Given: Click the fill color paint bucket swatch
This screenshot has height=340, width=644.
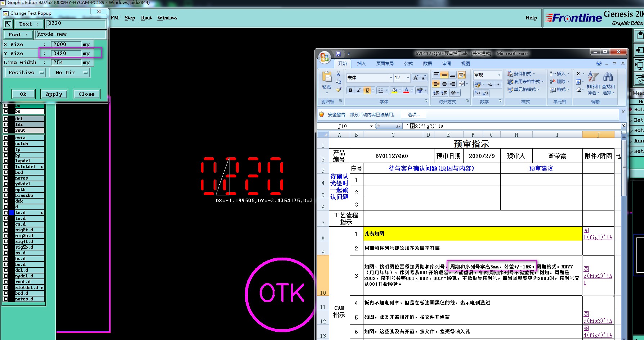Looking at the screenshot, I should click(395, 90).
